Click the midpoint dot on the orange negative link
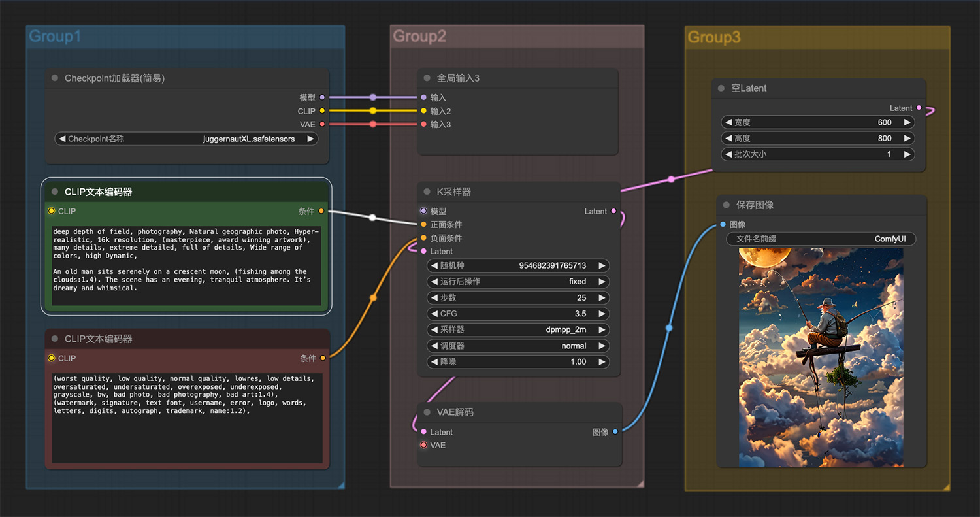This screenshot has height=517, width=980. [x=373, y=298]
